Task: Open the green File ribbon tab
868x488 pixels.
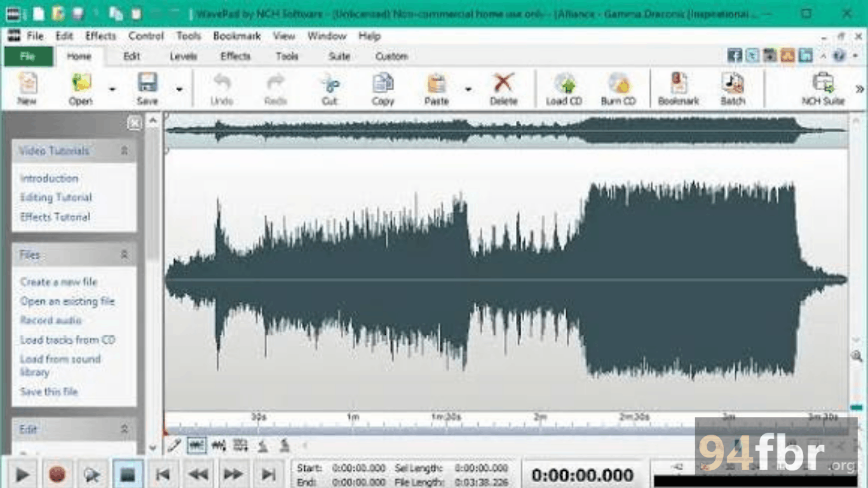Action: click(x=27, y=57)
